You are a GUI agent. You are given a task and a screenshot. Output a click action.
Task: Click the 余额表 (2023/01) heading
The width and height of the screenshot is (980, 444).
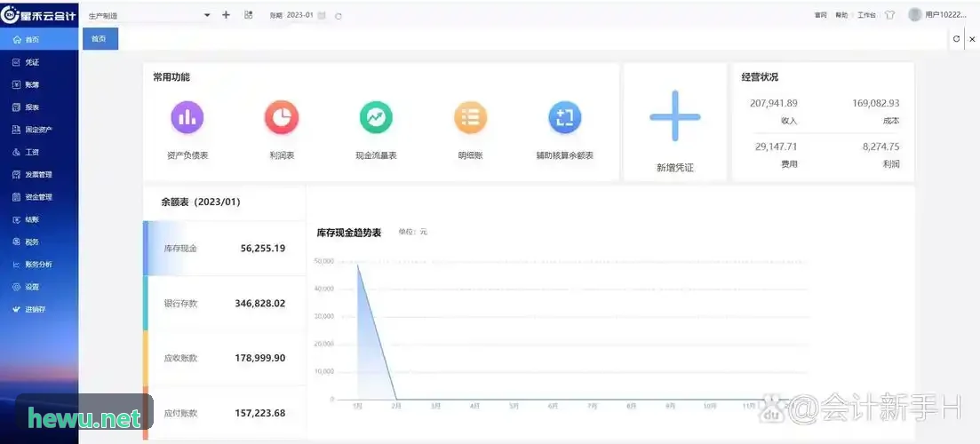(201, 202)
